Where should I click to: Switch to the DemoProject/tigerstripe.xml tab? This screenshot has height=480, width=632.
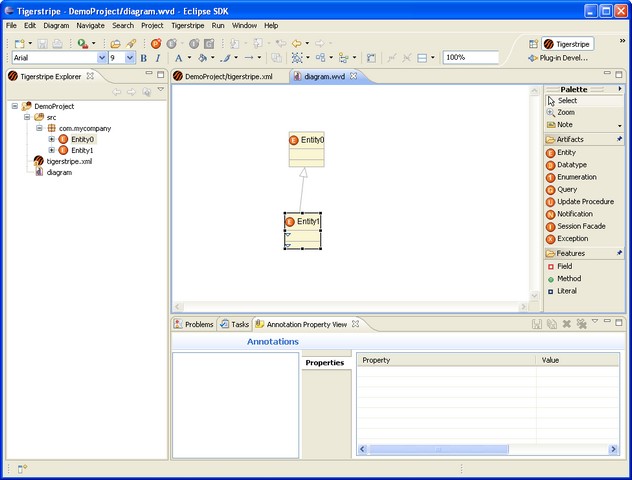[x=229, y=77]
